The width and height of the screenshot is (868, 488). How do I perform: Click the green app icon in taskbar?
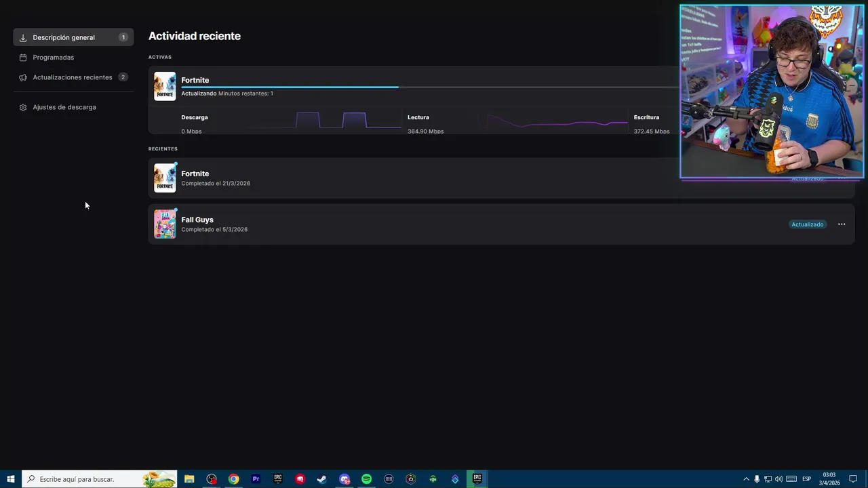433,479
